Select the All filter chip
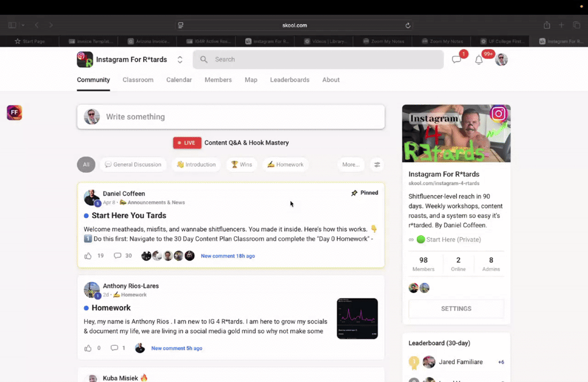Screen dimensions: 588x382 [86, 165]
